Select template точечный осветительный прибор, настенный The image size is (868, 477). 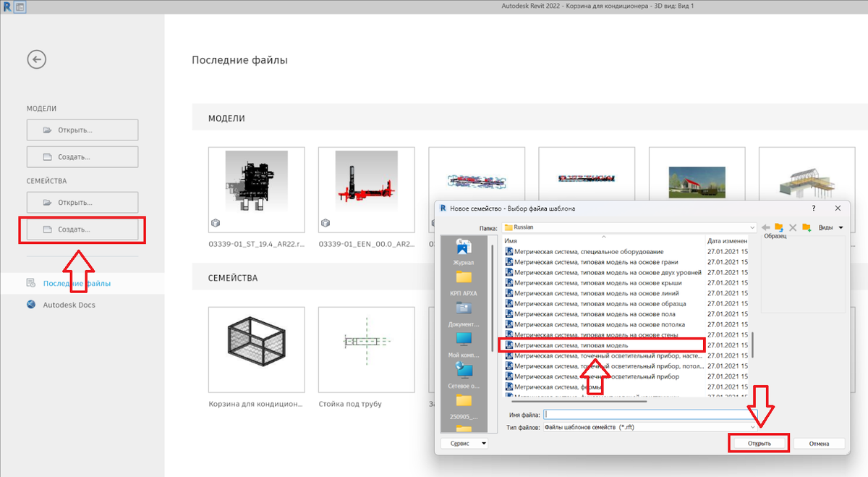tap(603, 356)
